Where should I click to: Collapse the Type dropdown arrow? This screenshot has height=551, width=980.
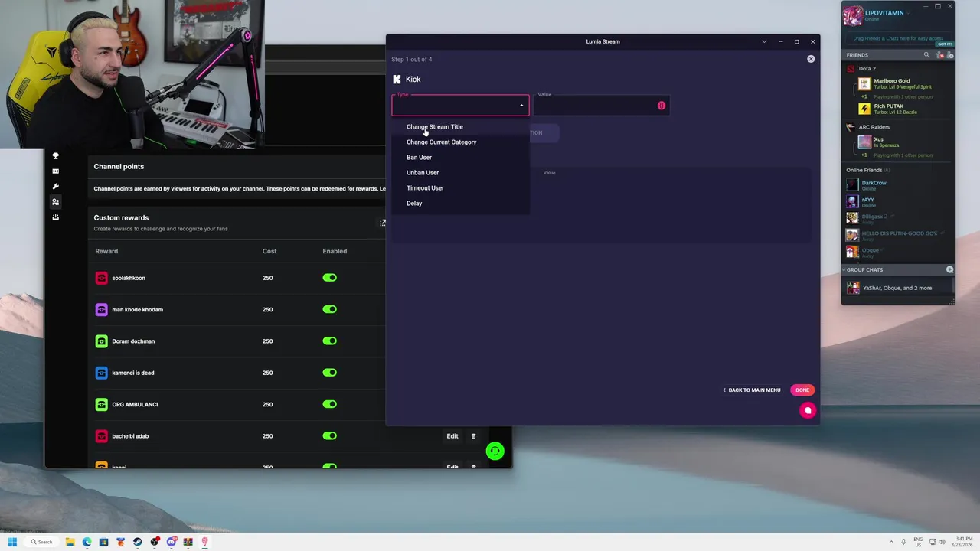(521, 106)
